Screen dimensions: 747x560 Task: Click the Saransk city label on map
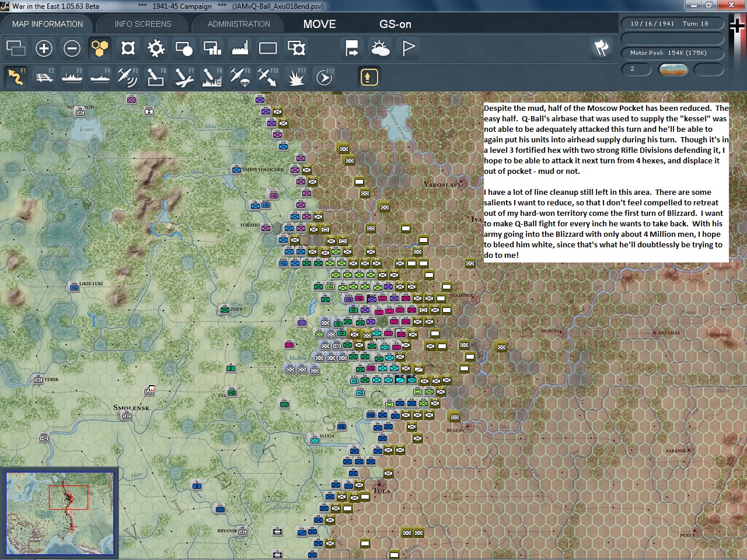[676, 451]
